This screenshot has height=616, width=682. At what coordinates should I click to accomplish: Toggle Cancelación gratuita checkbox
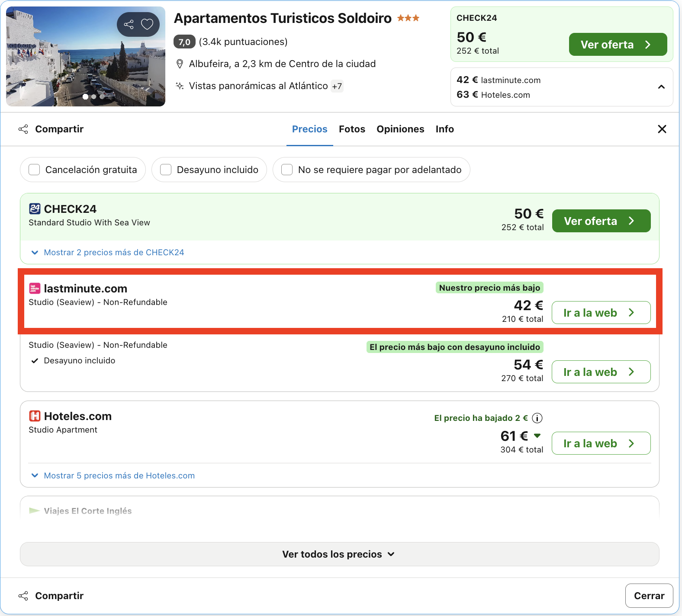click(x=34, y=170)
